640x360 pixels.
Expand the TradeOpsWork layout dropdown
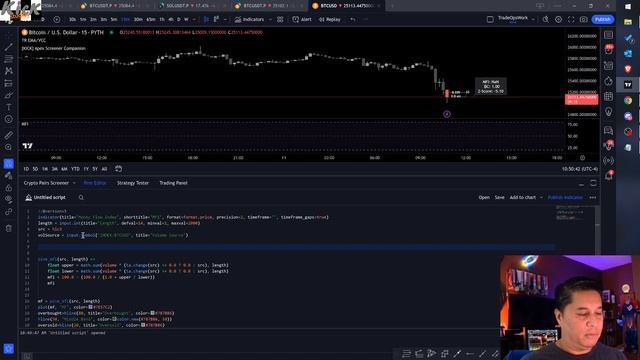point(533,19)
